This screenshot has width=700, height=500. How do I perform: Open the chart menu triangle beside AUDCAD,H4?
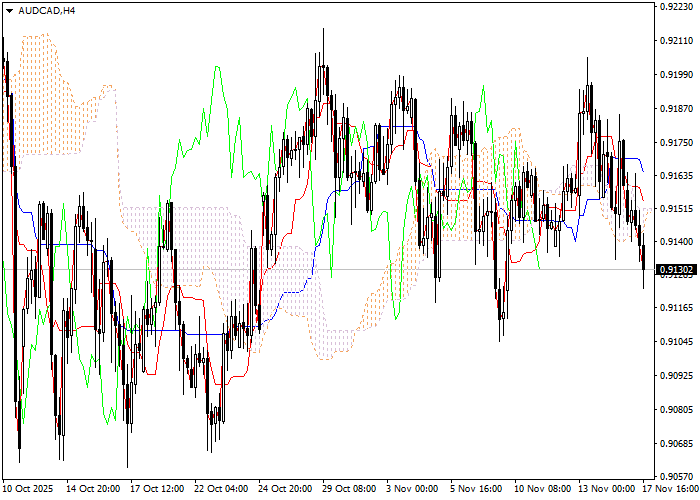pos(9,11)
